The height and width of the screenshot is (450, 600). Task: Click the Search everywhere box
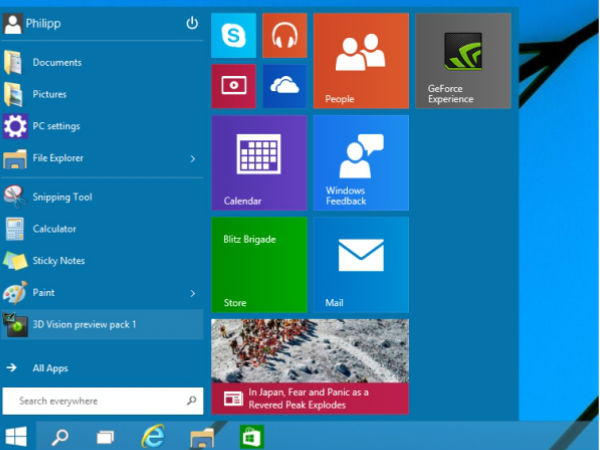95,401
